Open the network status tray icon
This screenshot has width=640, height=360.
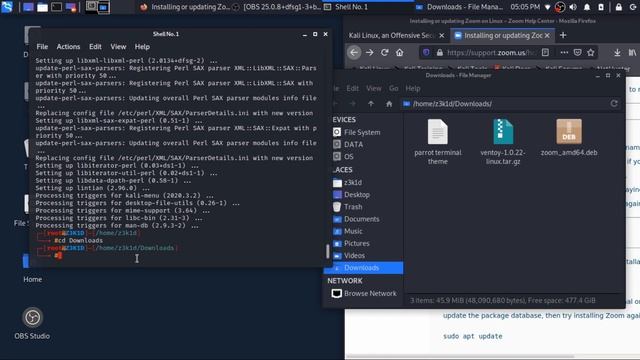(x=547, y=7)
